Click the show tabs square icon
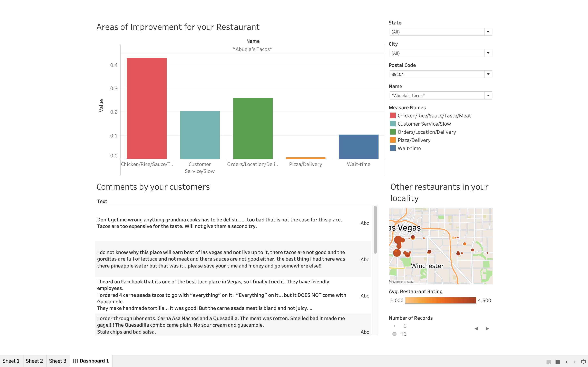This screenshot has width=588, height=367. (x=558, y=362)
